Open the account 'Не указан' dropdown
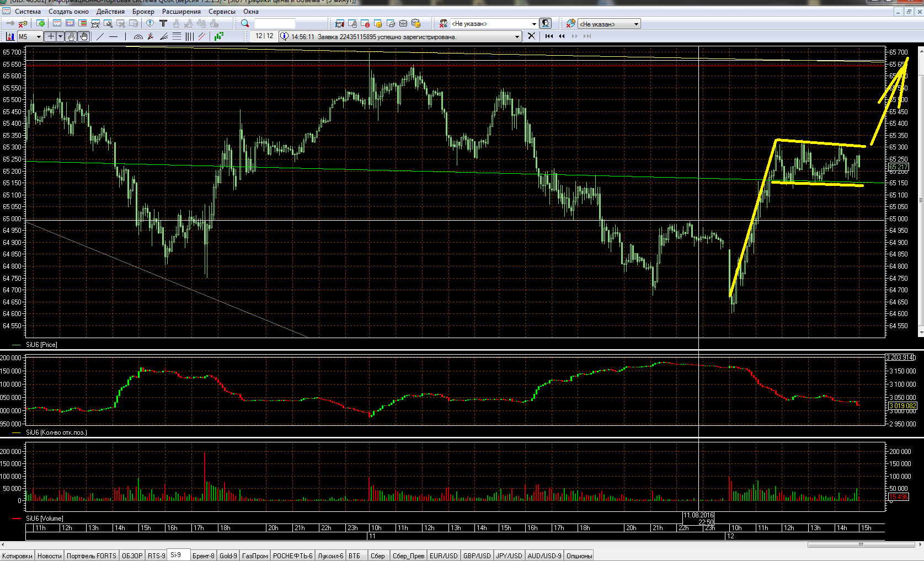The image size is (924, 561). pos(609,24)
